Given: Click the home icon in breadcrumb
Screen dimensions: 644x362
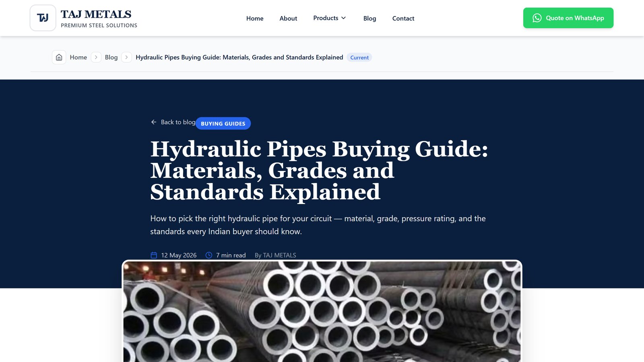Looking at the screenshot, I should [x=59, y=57].
